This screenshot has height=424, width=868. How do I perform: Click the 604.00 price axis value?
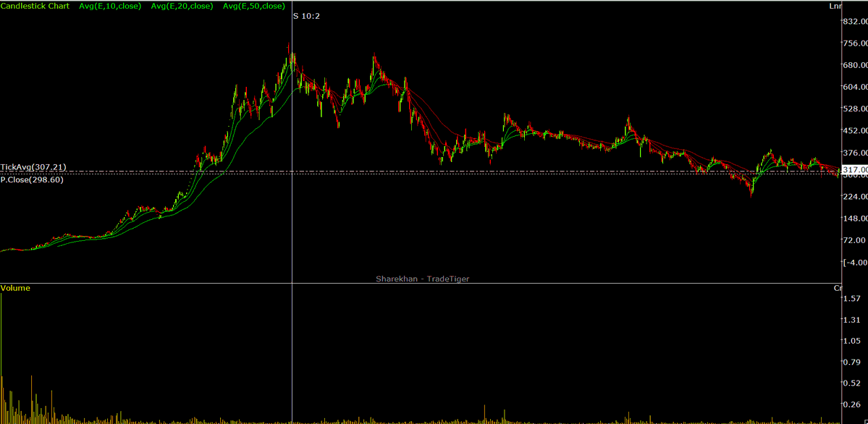[856, 87]
